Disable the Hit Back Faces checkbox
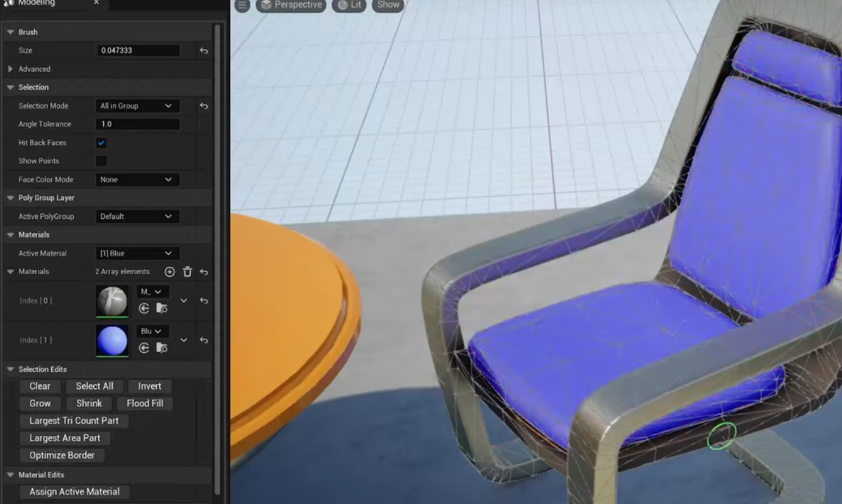 (101, 143)
